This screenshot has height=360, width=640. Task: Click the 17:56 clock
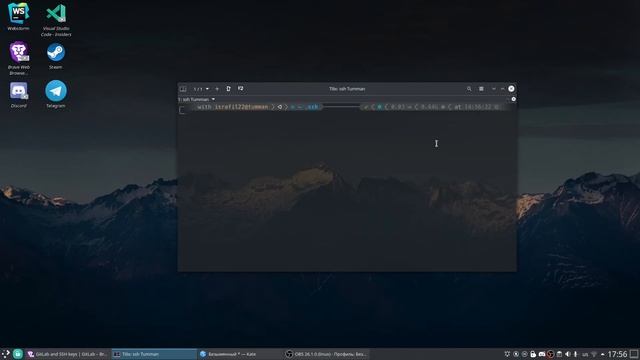pos(617,354)
